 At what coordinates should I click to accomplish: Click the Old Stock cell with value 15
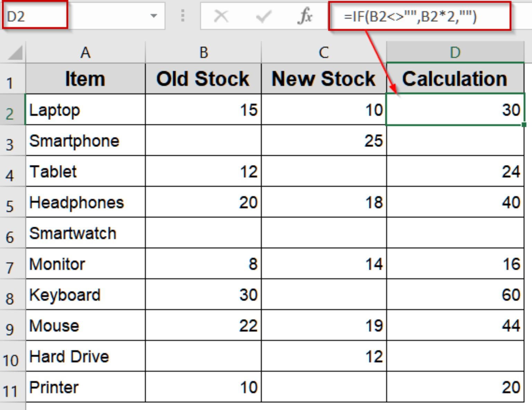pyautogui.click(x=203, y=110)
